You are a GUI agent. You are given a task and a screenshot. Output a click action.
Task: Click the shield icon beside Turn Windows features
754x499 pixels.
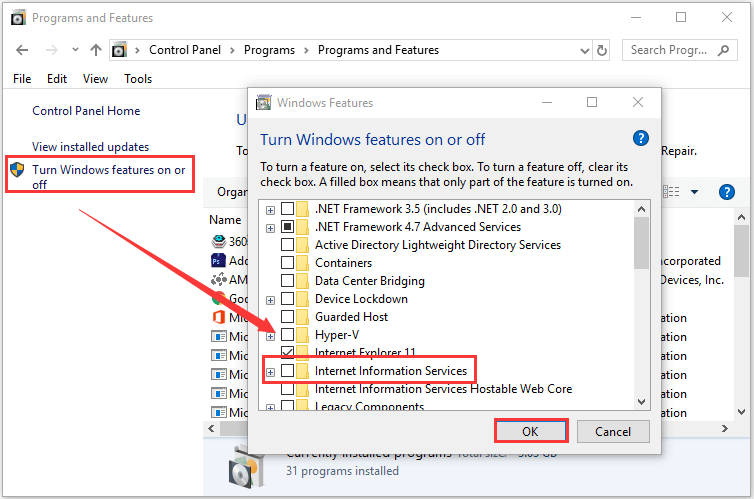(17, 169)
